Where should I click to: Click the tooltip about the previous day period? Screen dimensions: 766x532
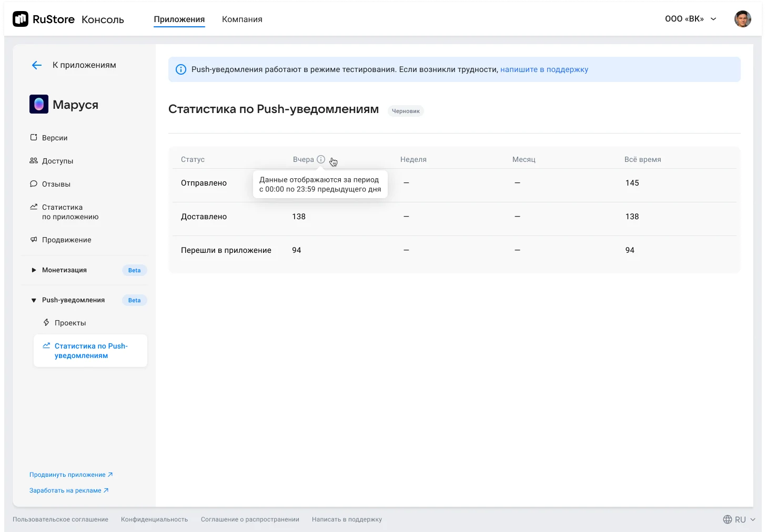tap(320, 185)
